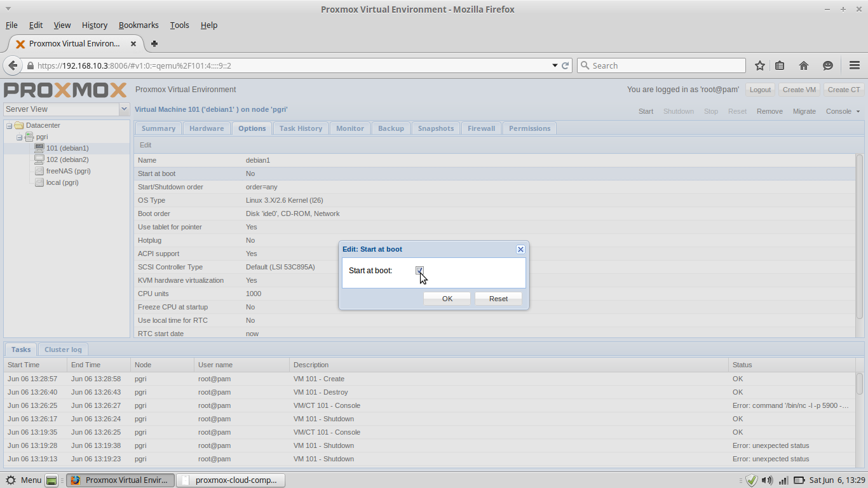The height and width of the screenshot is (488, 868).
Task: Click the Create VM button
Action: click(799, 90)
